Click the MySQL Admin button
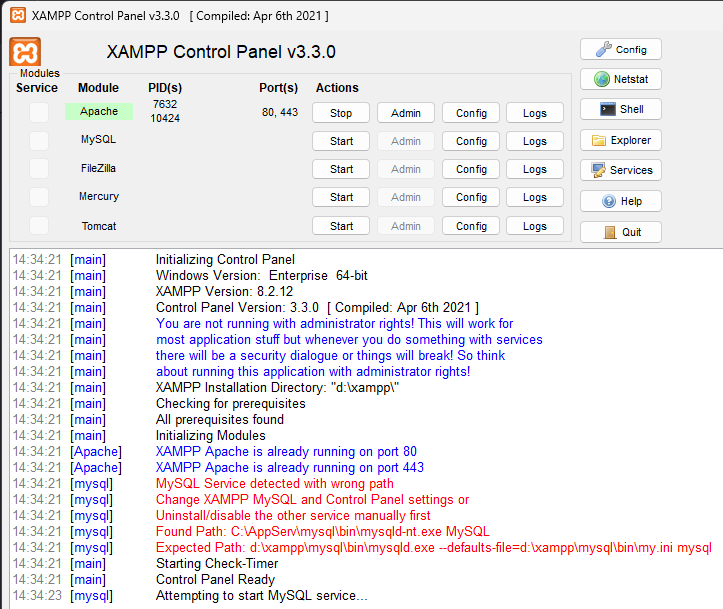The image size is (723, 609). (406, 141)
